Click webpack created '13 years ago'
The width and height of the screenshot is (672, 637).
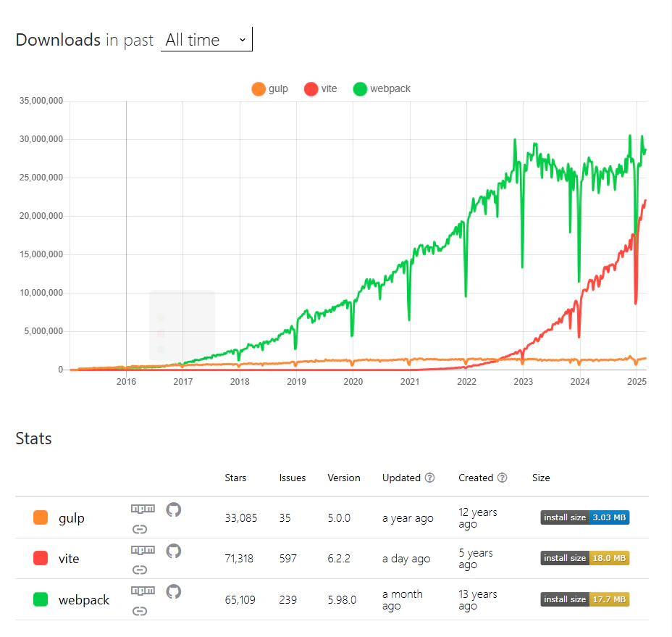click(478, 600)
